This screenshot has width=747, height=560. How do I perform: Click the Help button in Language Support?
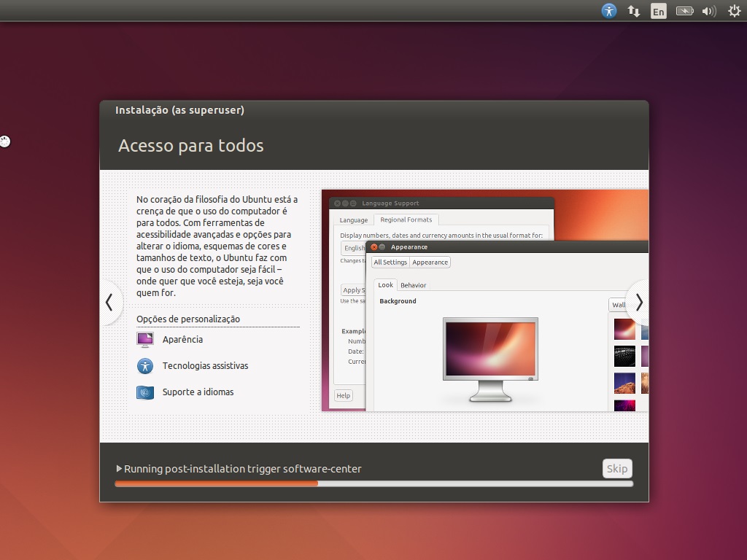click(x=343, y=395)
